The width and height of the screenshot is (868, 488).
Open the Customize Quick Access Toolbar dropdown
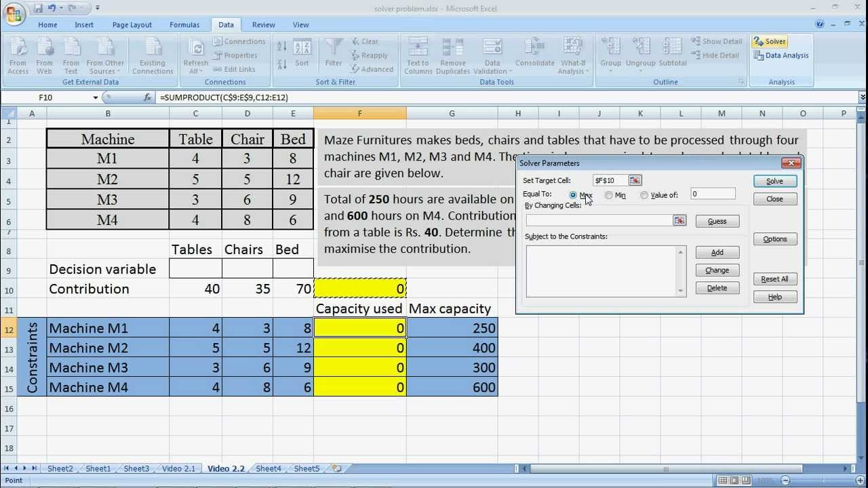98,8
